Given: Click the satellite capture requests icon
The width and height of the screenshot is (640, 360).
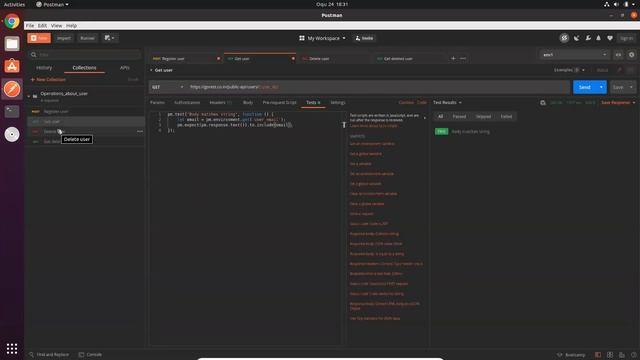Looking at the screenshot, I should (576, 38).
